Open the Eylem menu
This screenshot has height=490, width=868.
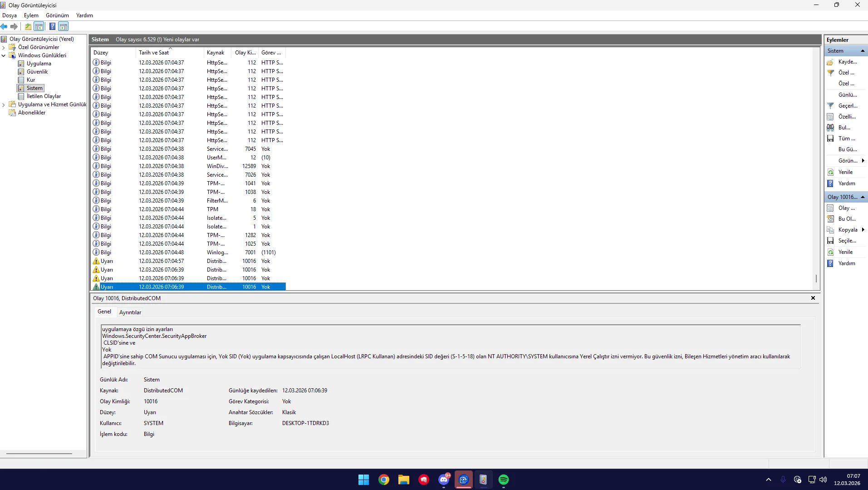coord(31,15)
